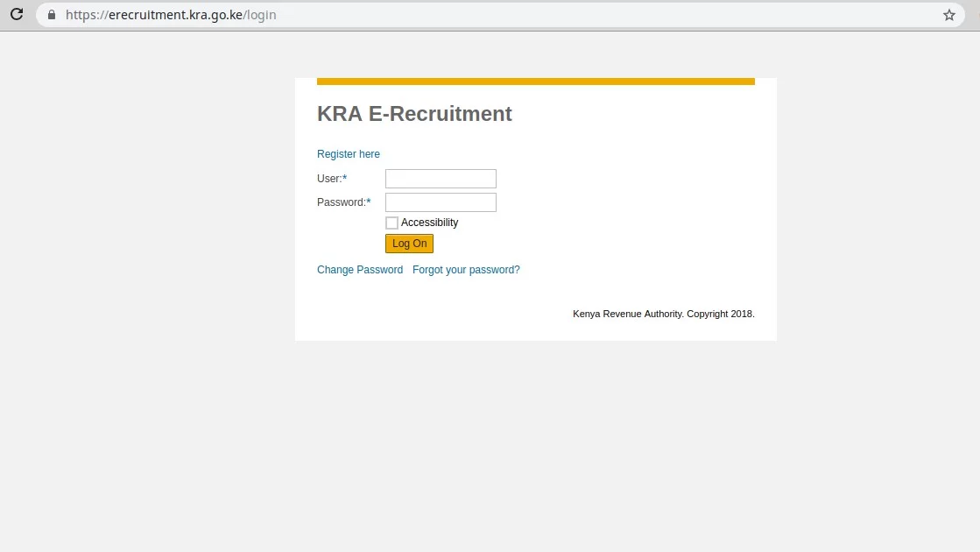This screenshot has height=552, width=980.
Task: Bookmark this page with the star icon
Action: click(948, 15)
